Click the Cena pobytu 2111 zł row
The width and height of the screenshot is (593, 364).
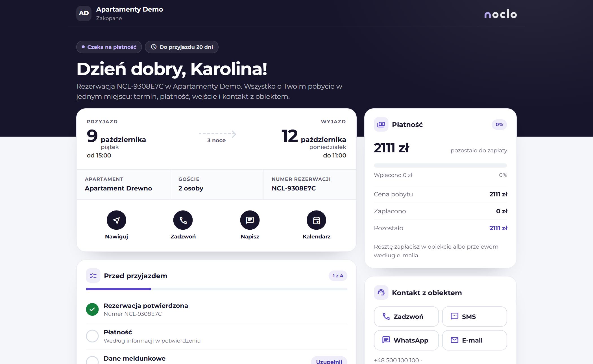440,194
